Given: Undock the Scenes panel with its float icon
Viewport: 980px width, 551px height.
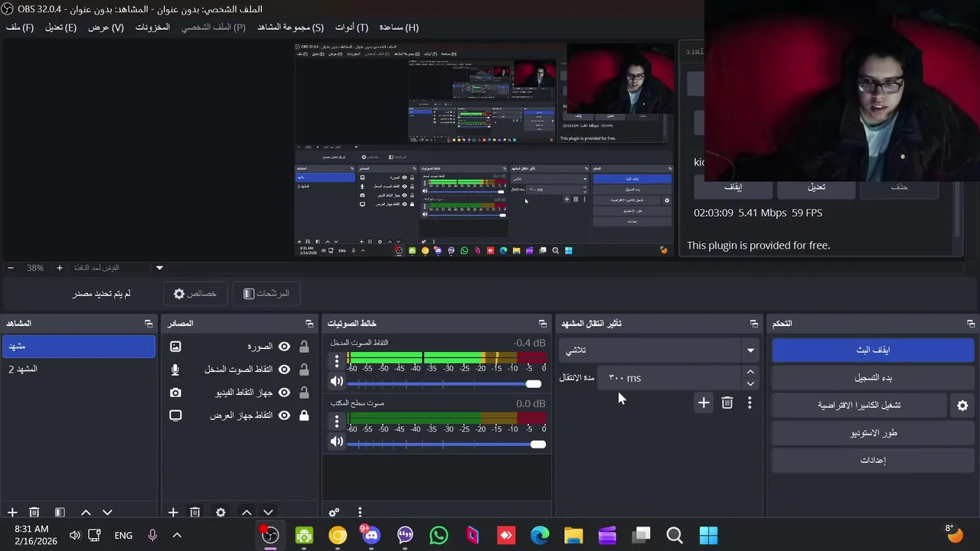Looking at the screenshot, I should [149, 324].
